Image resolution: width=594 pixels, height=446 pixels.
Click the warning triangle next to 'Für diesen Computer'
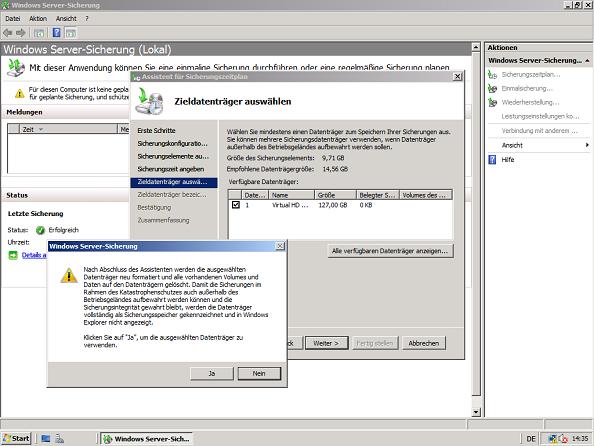19,93
